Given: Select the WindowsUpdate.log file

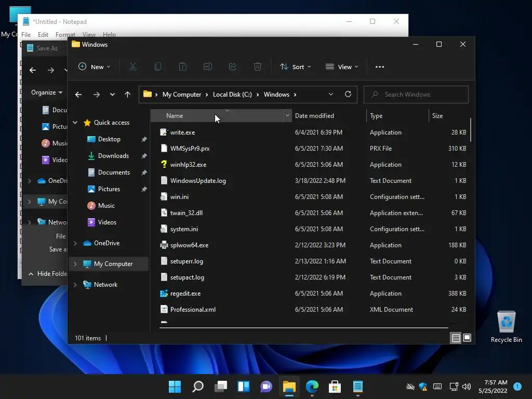Looking at the screenshot, I should pos(198,181).
